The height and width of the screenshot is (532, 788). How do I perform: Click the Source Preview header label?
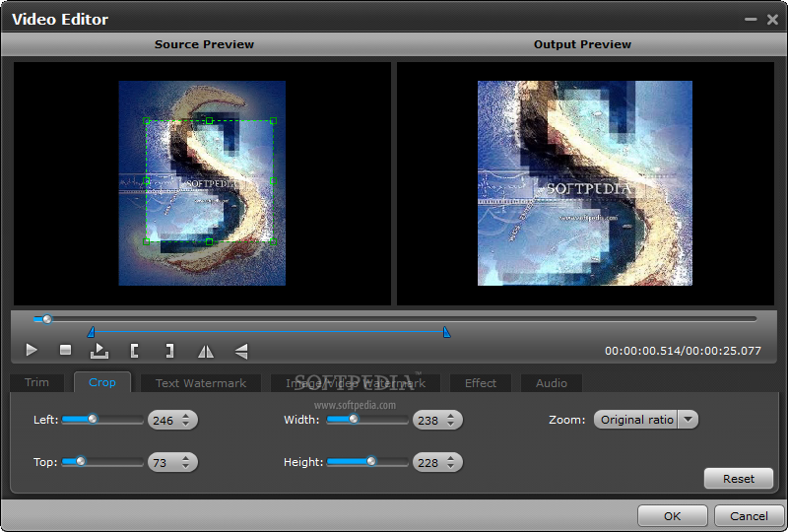pyautogui.click(x=204, y=44)
